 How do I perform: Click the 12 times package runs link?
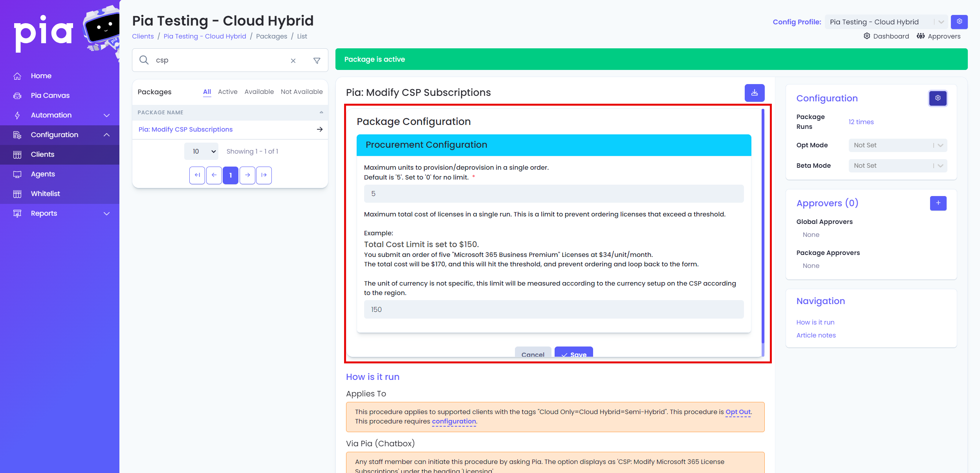tap(861, 122)
